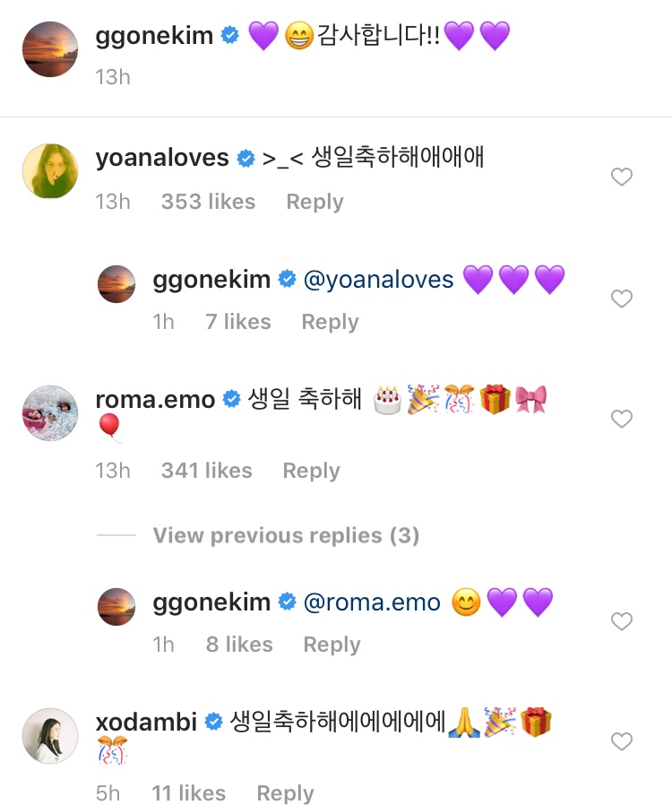Tap ggonekim's sunset avatar at top
Viewport: 672px width, 805px height.
point(50,49)
